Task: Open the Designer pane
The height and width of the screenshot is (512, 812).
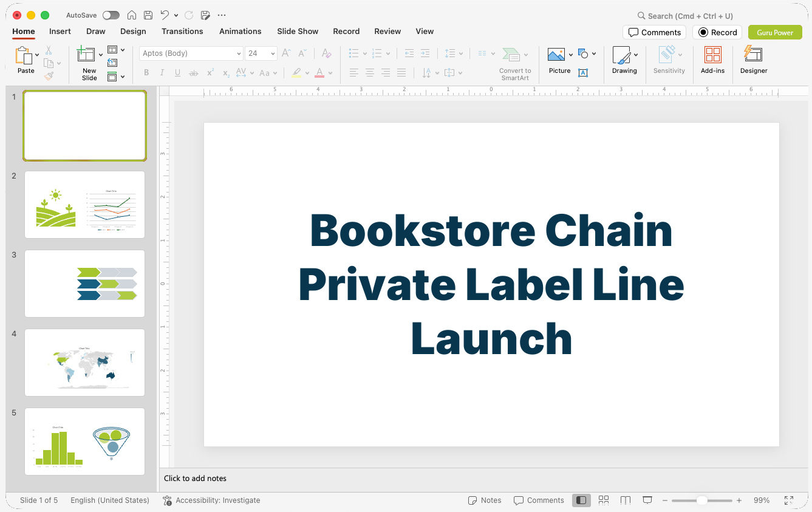Action: pos(754,61)
